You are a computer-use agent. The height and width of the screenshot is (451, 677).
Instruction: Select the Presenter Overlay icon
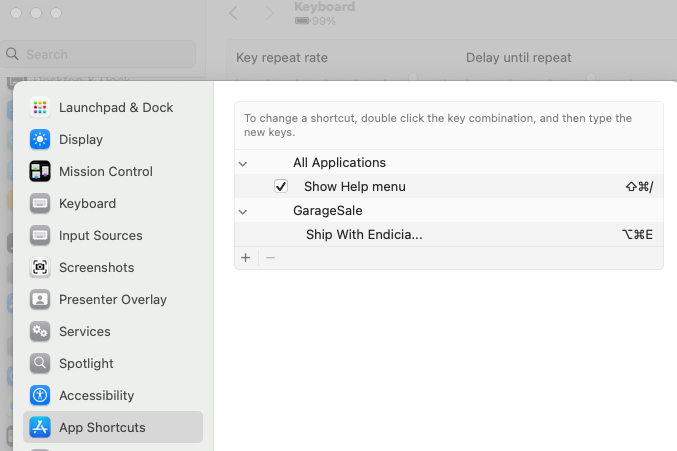pos(40,299)
